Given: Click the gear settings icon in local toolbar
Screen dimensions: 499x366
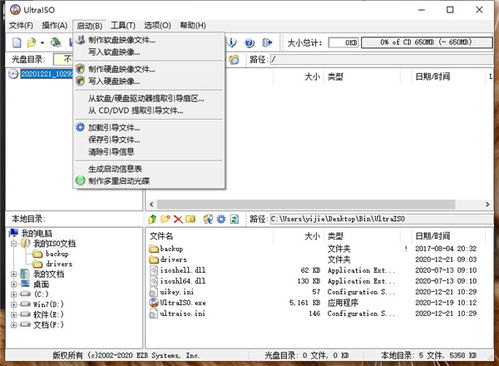Looking at the screenshot, I should click(x=221, y=219).
